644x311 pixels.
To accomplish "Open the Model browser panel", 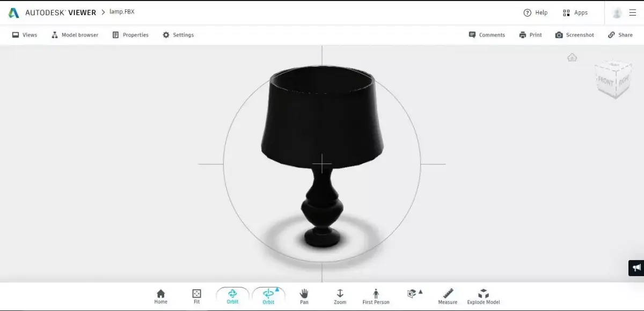I will (x=75, y=34).
